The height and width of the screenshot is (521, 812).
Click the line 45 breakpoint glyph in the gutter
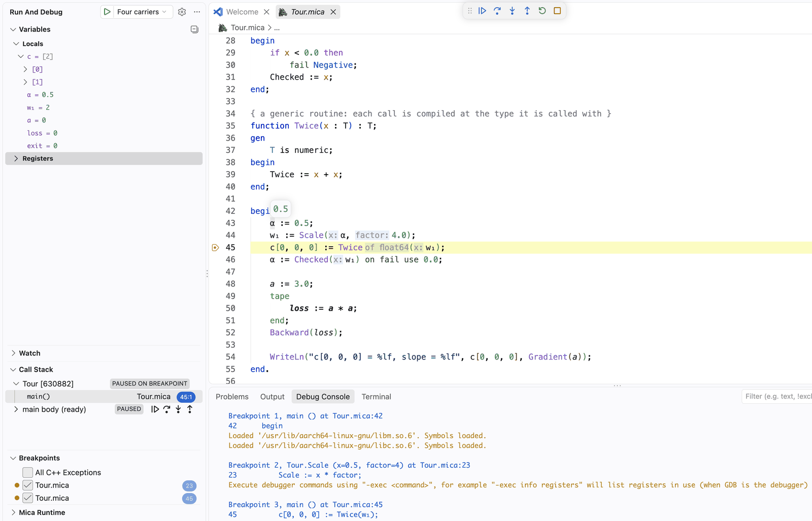click(x=215, y=248)
